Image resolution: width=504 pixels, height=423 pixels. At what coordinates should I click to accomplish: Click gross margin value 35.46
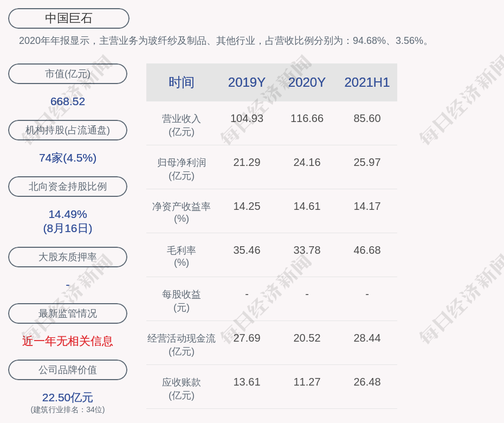point(247,250)
